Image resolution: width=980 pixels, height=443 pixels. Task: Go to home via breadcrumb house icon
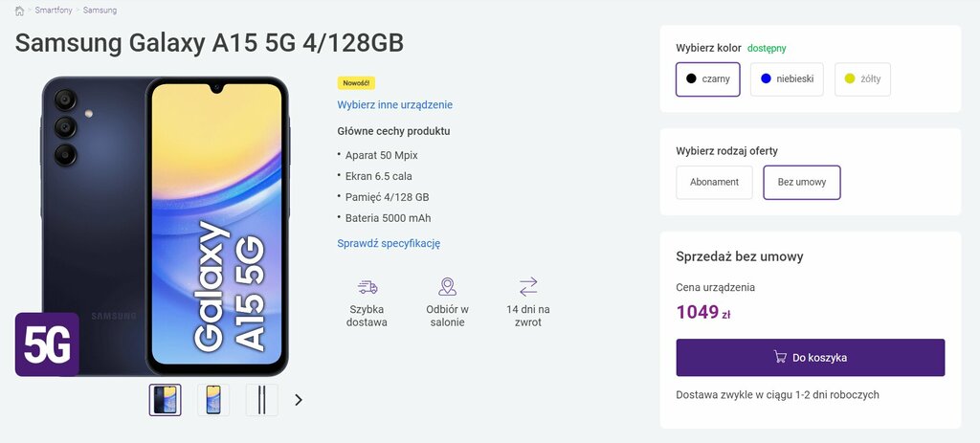19,11
